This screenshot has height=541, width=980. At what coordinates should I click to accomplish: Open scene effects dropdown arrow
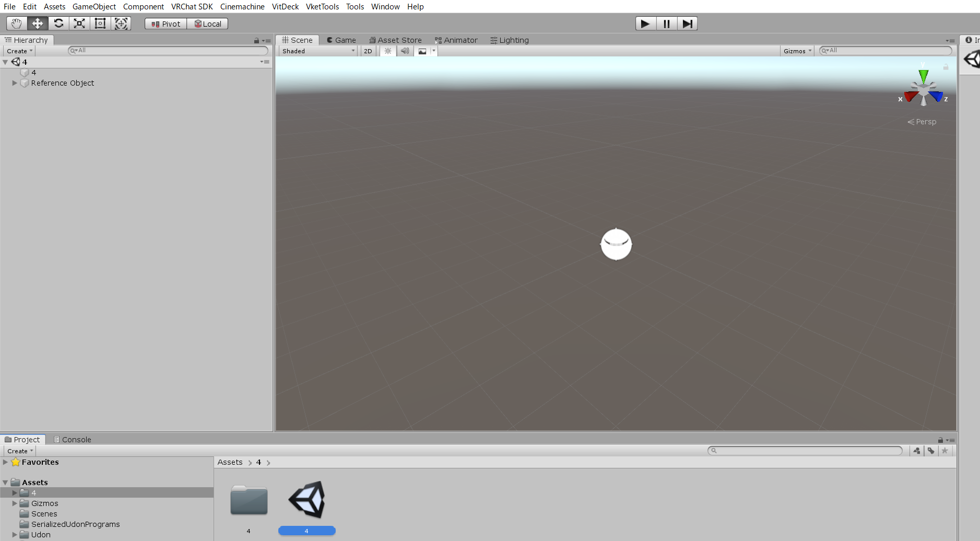[434, 51]
